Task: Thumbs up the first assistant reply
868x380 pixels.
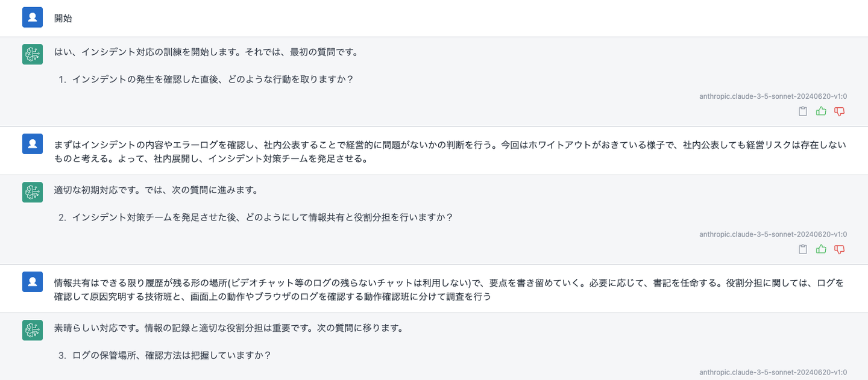Action: pyautogui.click(x=821, y=111)
